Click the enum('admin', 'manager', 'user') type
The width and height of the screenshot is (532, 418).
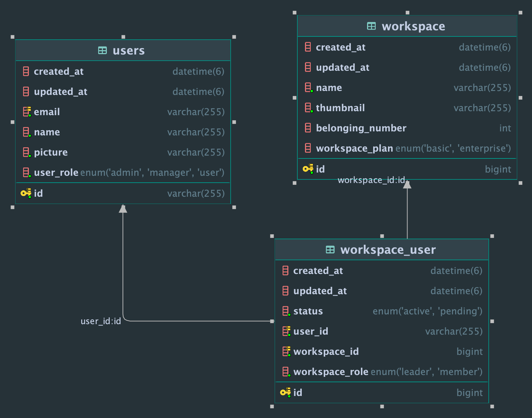pyautogui.click(x=152, y=173)
